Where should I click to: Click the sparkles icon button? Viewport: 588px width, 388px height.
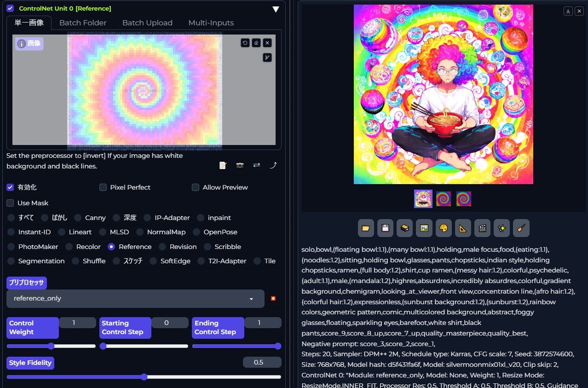(x=502, y=228)
